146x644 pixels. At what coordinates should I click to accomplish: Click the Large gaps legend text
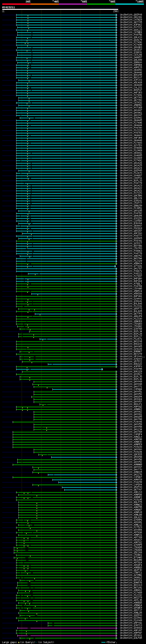click(x=28, y=642)
